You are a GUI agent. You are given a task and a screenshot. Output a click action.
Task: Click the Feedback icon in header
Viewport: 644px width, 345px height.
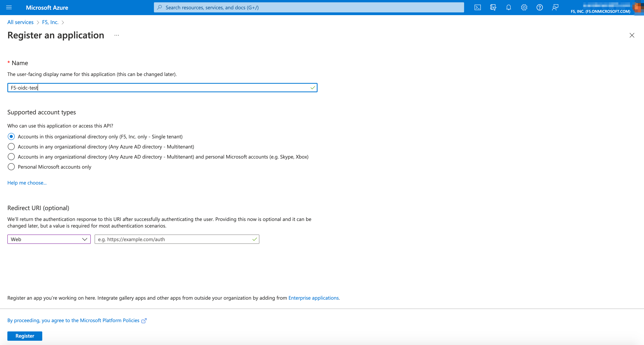555,8
